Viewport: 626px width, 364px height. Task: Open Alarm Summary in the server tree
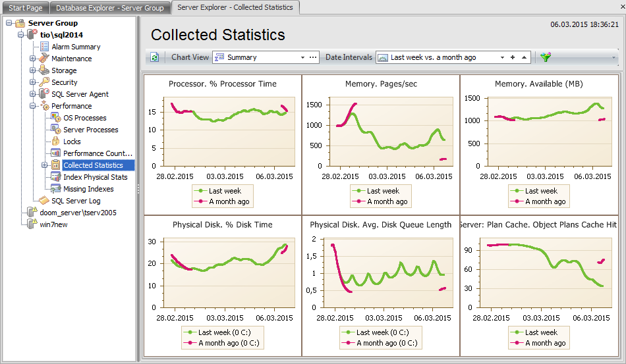click(x=75, y=47)
